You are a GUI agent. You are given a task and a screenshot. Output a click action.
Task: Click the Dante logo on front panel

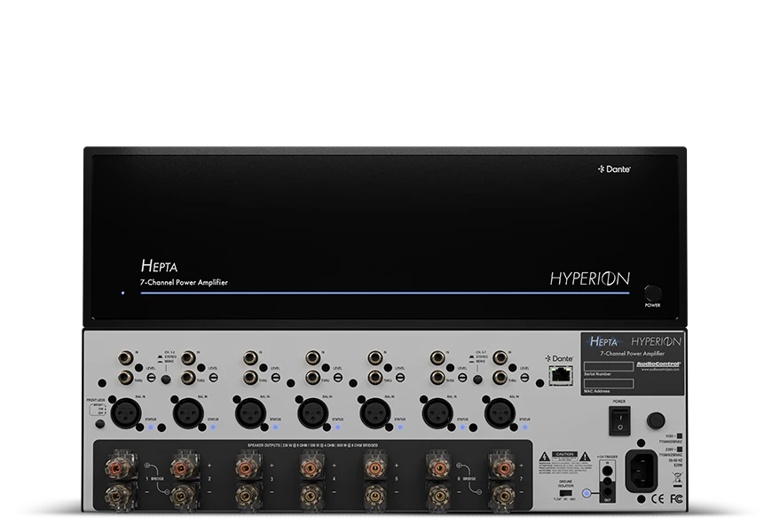click(x=614, y=168)
